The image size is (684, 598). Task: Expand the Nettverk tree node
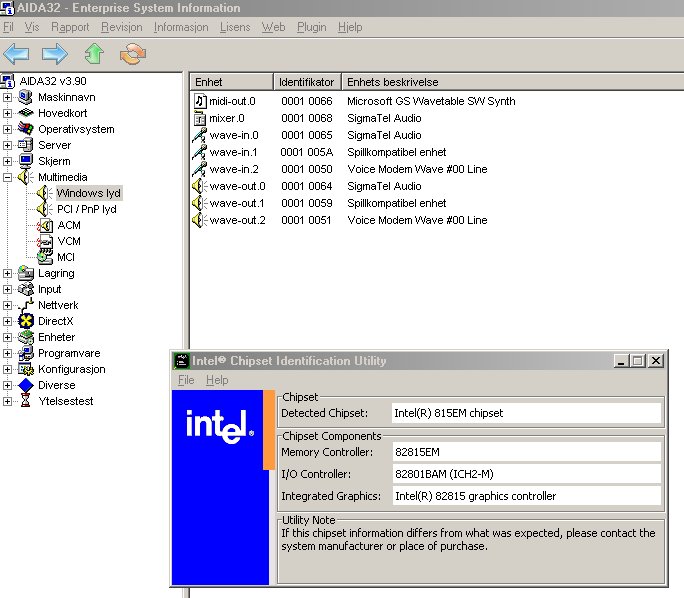point(7,305)
